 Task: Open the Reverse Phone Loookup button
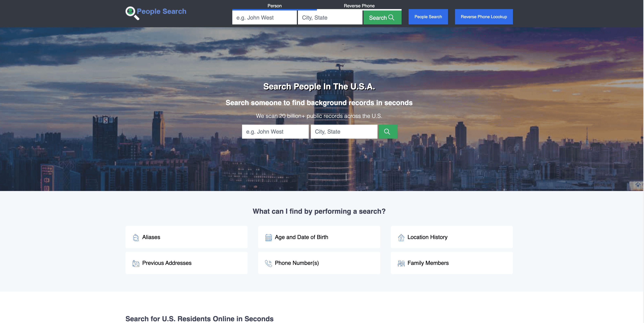click(483, 17)
